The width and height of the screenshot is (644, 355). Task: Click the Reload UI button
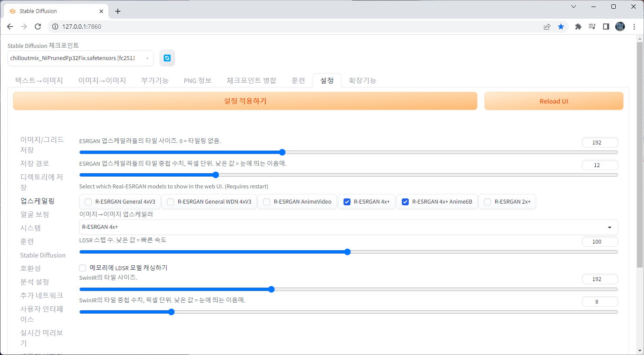tap(554, 101)
